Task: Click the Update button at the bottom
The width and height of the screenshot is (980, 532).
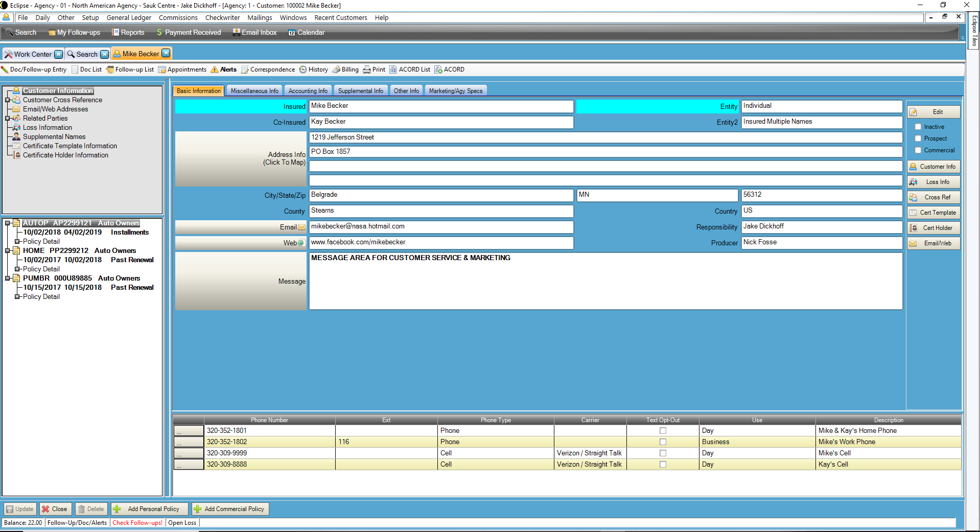Action: (x=20, y=509)
